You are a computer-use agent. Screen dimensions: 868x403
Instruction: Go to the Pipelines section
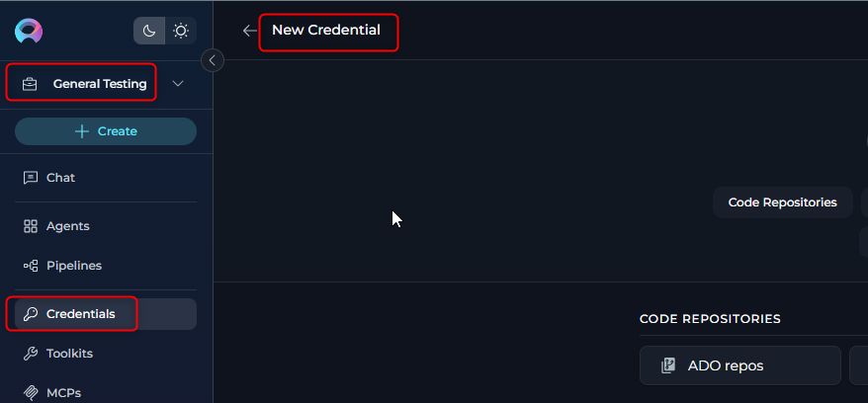[x=106, y=266]
